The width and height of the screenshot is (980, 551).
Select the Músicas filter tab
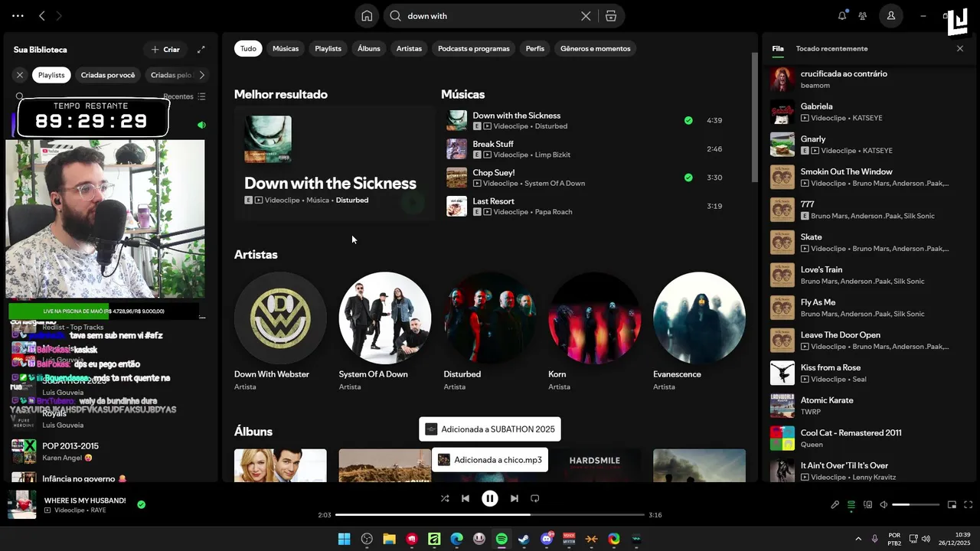[286, 48]
